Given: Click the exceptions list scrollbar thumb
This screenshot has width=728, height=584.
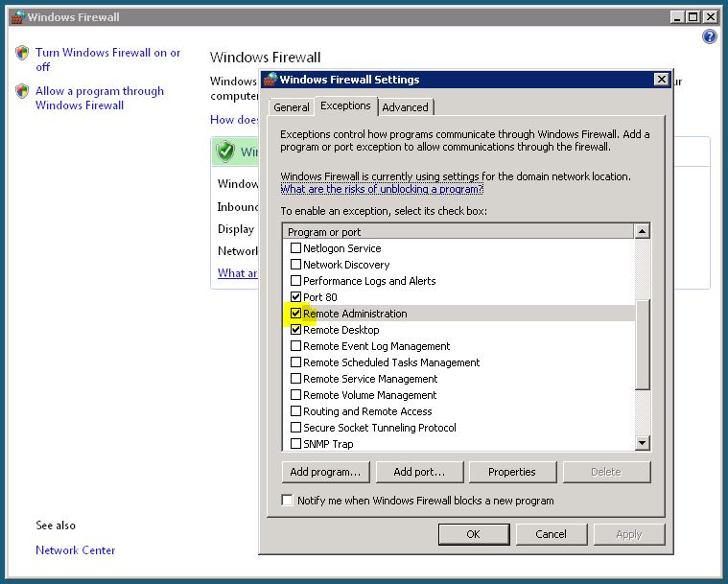Looking at the screenshot, I should pyautogui.click(x=642, y=345).
